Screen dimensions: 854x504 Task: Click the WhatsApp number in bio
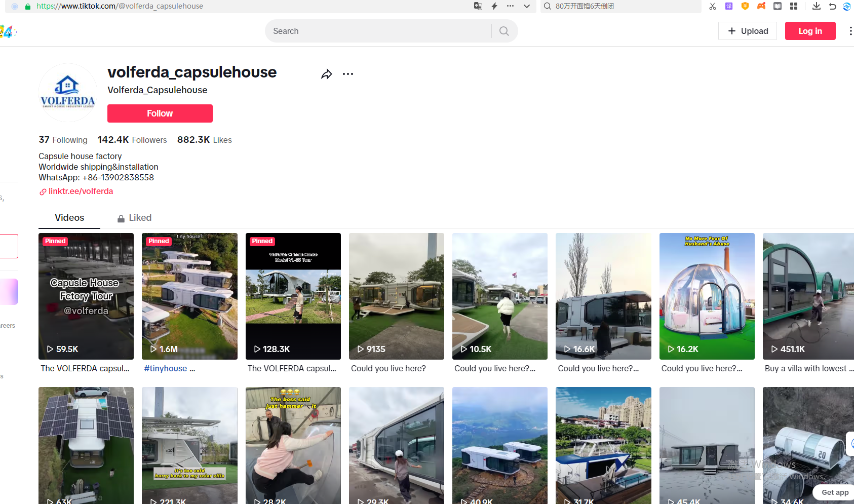pos(118,178)
